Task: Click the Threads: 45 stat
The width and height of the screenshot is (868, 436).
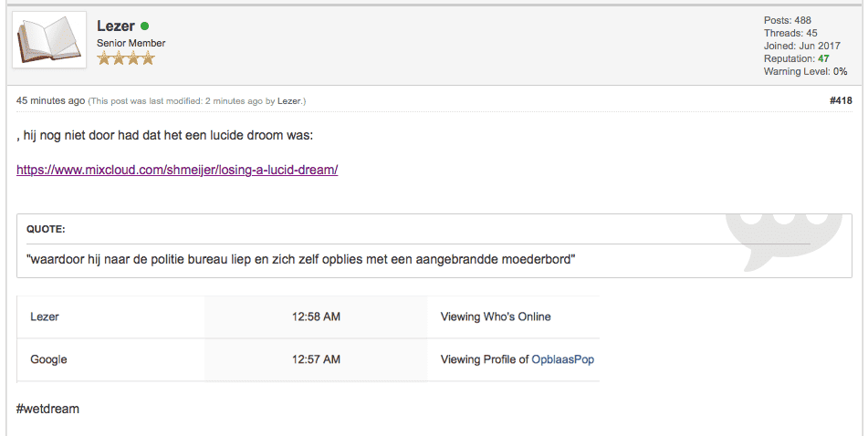Action: click(790, 33)
